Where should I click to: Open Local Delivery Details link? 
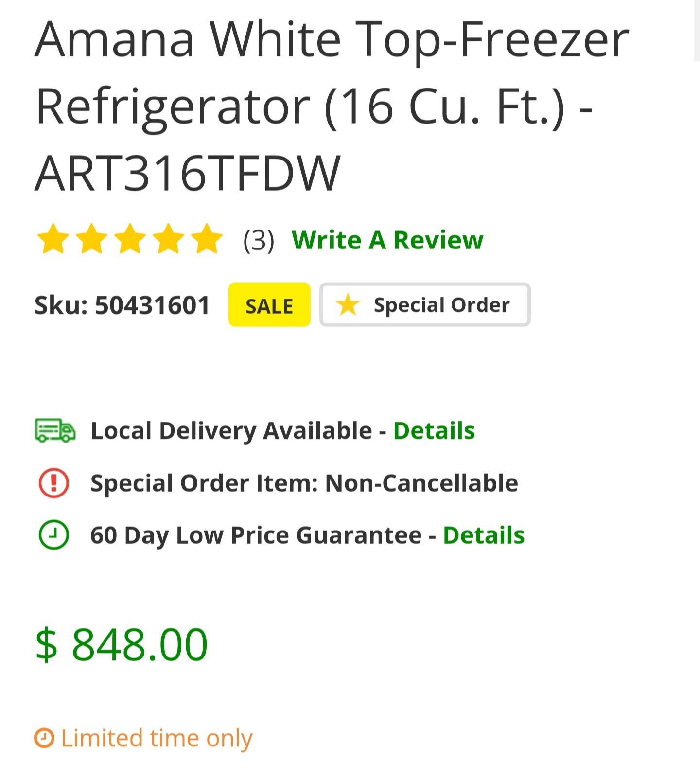(434, 430)
